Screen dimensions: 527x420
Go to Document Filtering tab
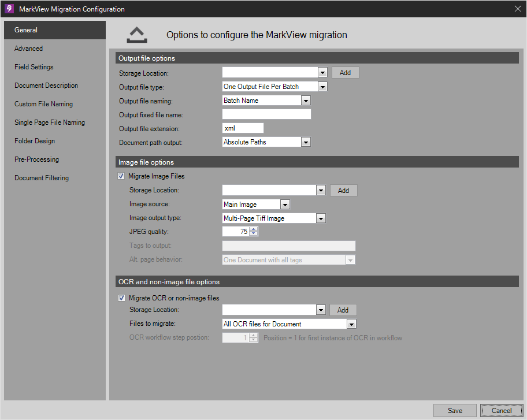point(55,178)
